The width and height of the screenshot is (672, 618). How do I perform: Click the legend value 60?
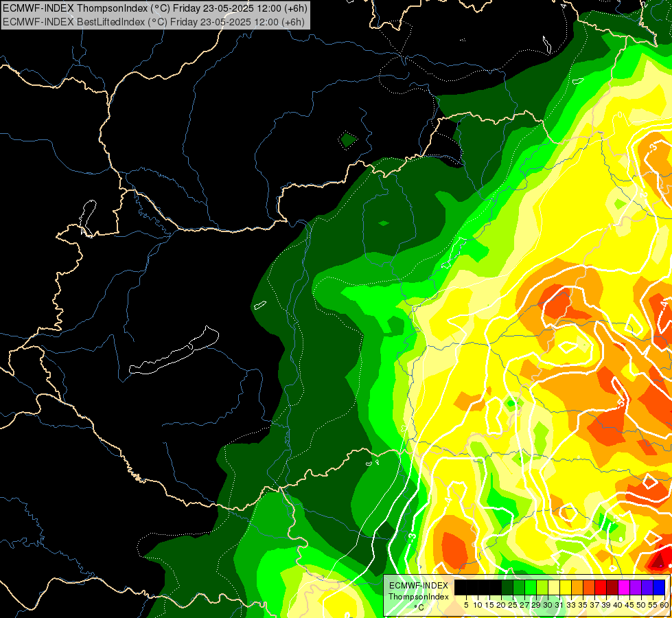pos(664,605)
